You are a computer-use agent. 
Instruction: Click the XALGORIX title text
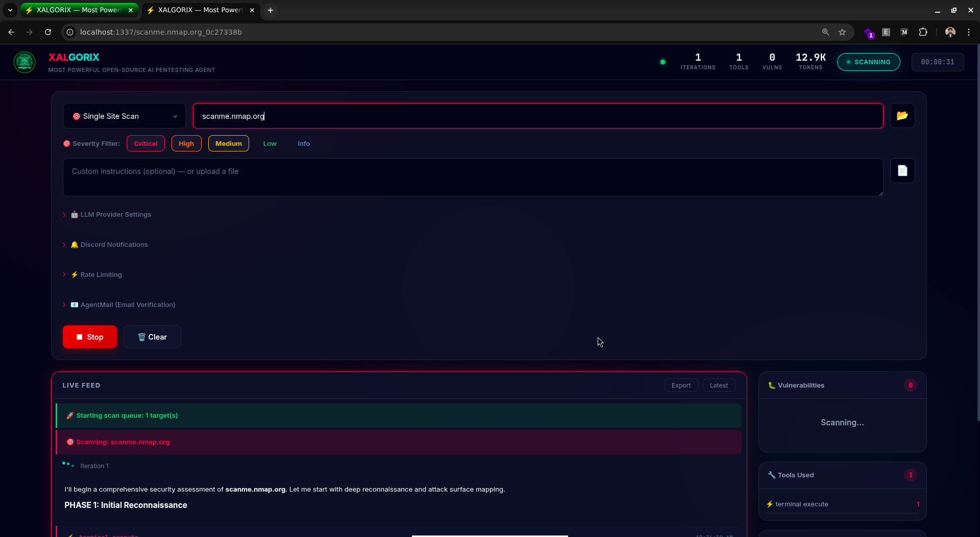(74, 58)
